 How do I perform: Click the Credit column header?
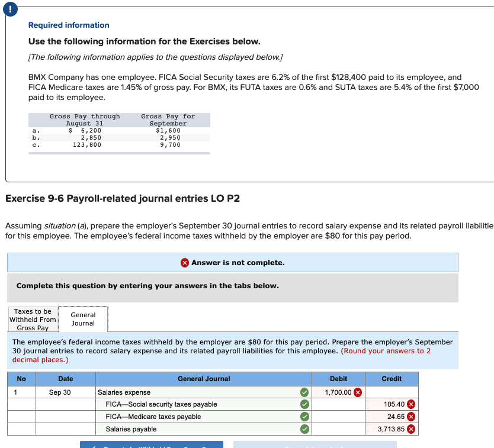click(392, 379)
